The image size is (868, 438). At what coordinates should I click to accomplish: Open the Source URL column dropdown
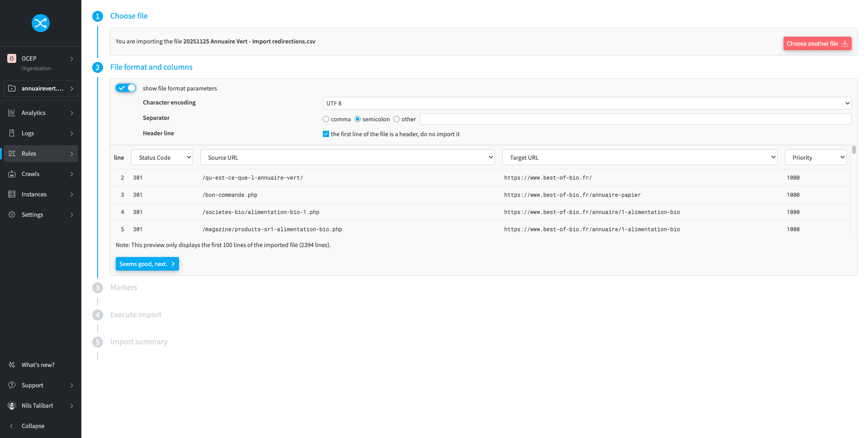pyautogui.click(x=348, y=157)
